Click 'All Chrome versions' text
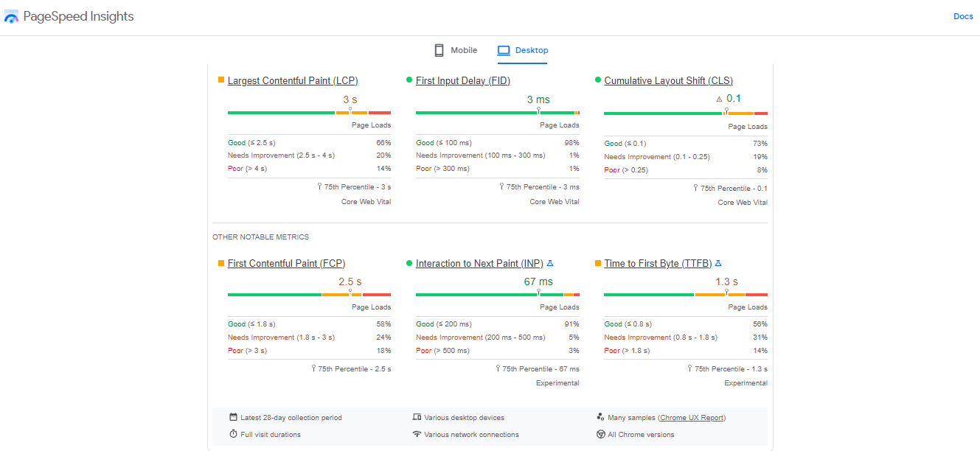Screen dimensions: 980x451 [641, 435]
